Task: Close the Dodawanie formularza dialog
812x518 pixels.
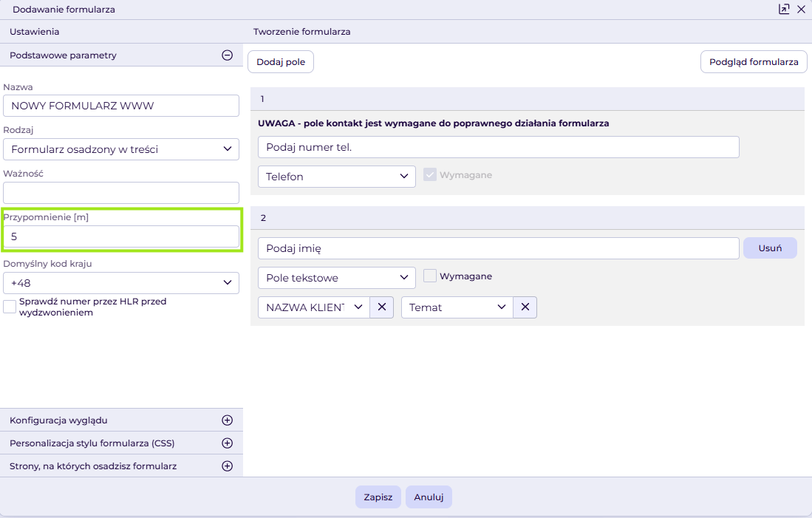Action: point(801,10)
